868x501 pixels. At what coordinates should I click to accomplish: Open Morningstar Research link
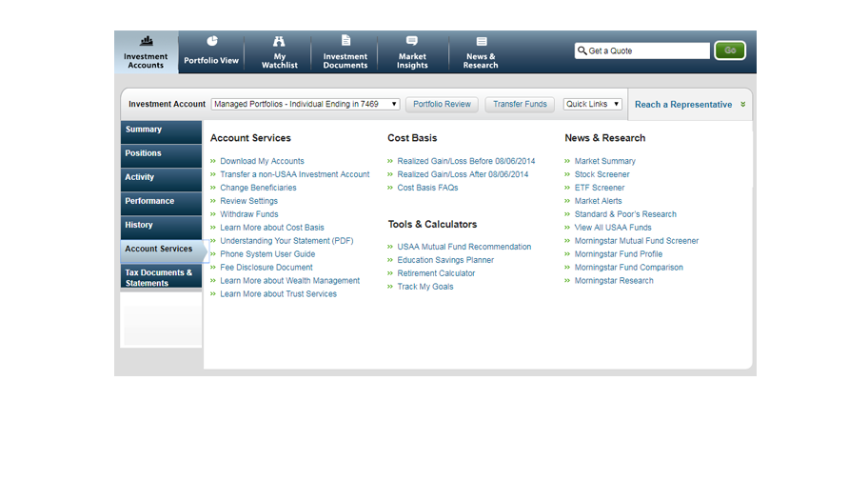613,281
